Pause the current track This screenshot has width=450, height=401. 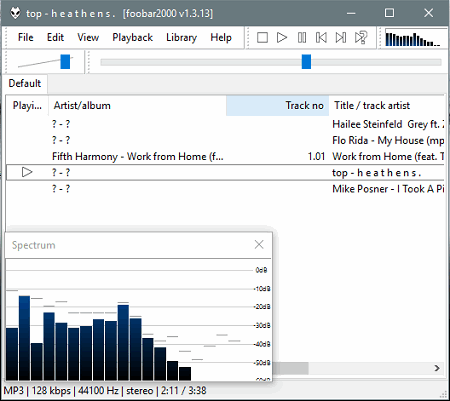click(302, 37)
